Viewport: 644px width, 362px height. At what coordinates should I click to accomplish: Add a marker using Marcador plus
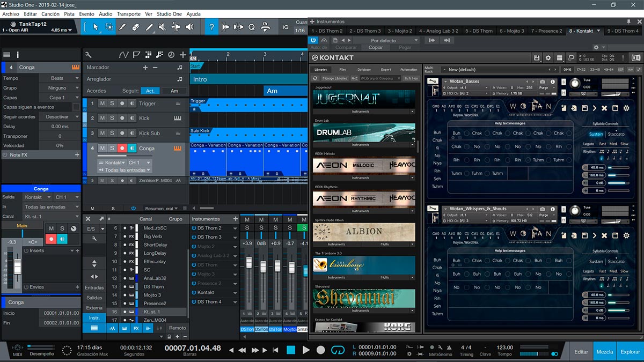145,68
